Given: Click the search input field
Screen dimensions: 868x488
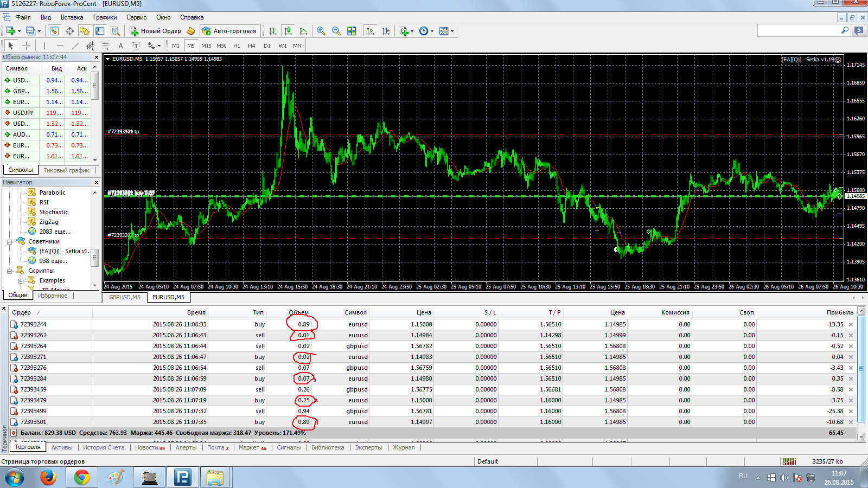Looking at the screenshot, I should 799,30.
